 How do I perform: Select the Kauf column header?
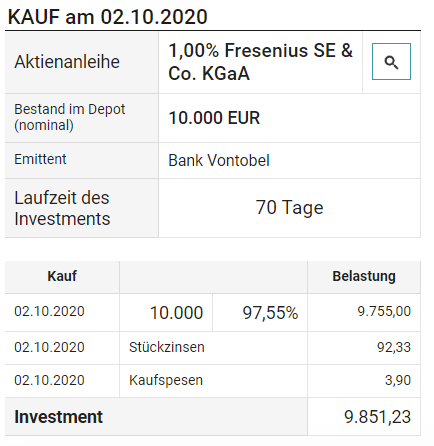62,276
